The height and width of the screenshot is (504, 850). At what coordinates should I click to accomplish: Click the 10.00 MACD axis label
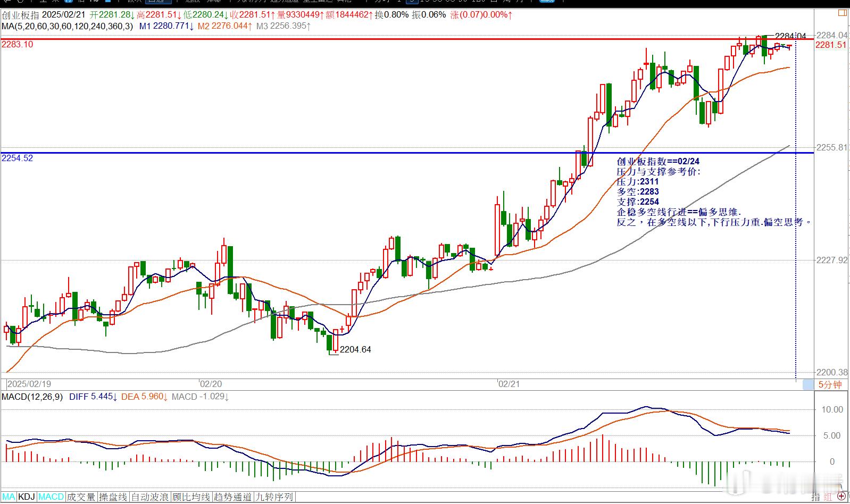coord(832,409)
